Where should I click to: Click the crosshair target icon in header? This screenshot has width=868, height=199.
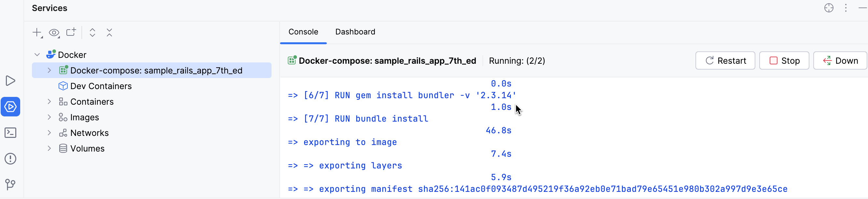pos(829,8)
